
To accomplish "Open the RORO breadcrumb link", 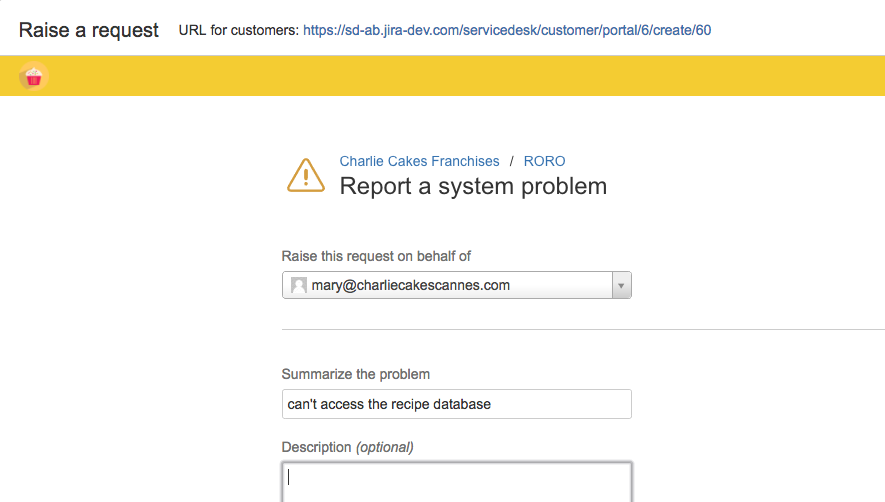I will pos(544,161).
